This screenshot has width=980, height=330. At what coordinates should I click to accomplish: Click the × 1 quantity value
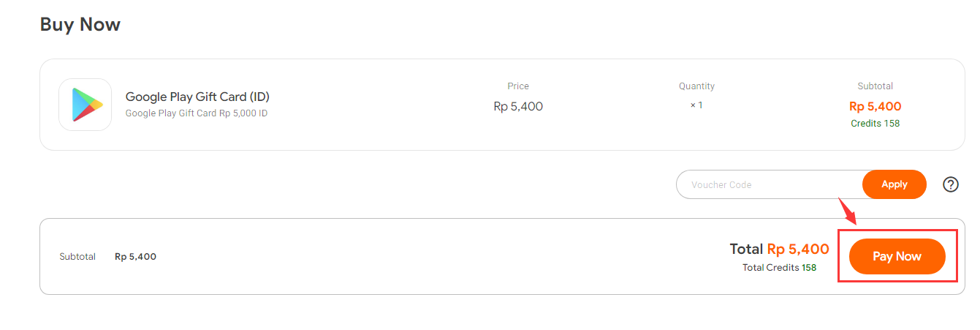click(x=696, y=105)
